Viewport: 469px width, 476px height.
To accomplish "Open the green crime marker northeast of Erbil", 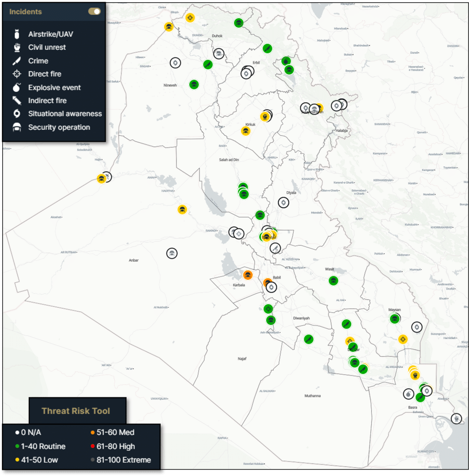I will 268,48.
